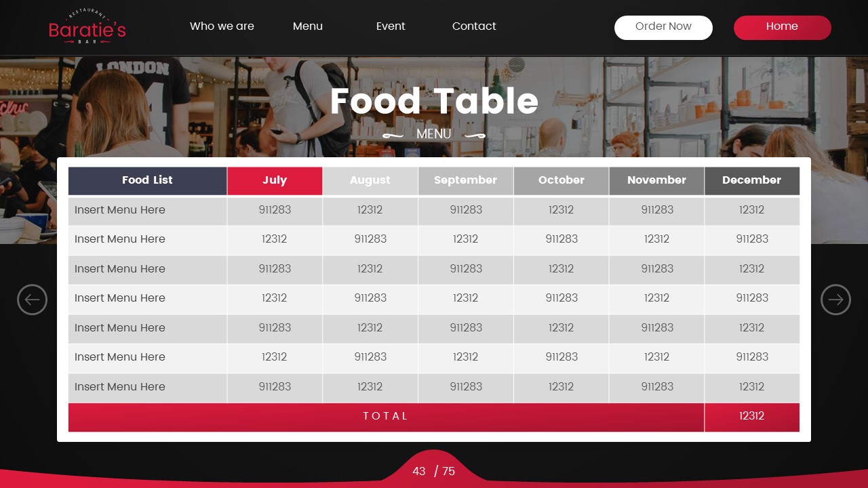
Task: Click the left swirl ornament beside MENU
Action: 393,135
